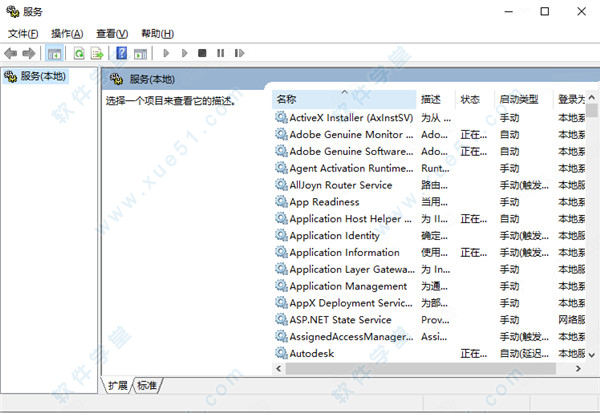Click gear icon beside Application Management

[x=281, y=286]
